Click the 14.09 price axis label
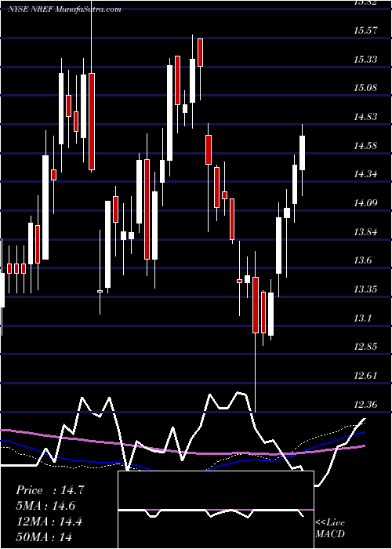The width and height of the screenshot is (392, 549). click(x=365, y=203)
